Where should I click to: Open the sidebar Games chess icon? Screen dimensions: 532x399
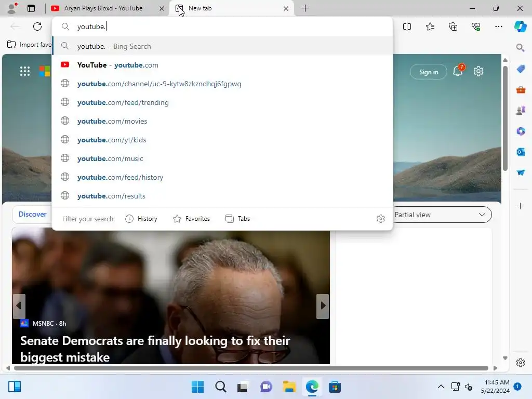pos(521,110)
